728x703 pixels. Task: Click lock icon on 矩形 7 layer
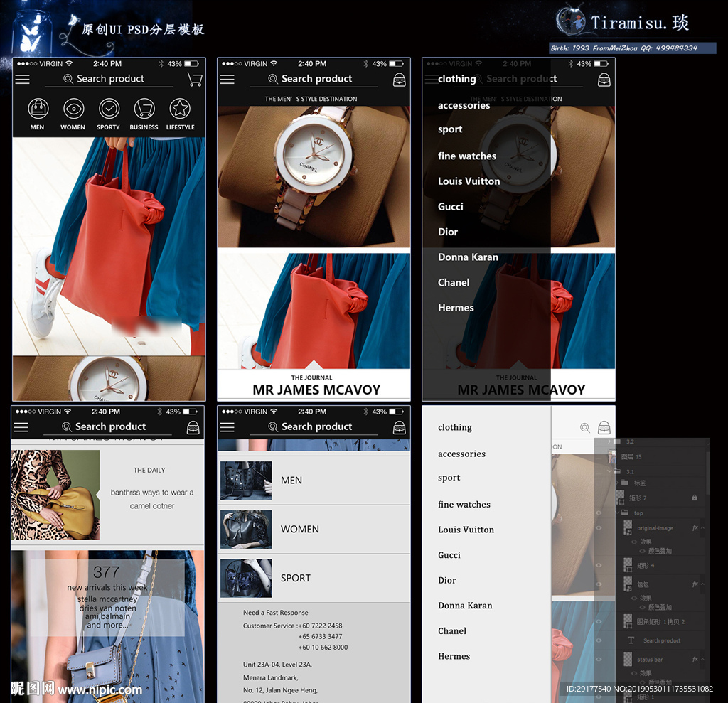695,498
